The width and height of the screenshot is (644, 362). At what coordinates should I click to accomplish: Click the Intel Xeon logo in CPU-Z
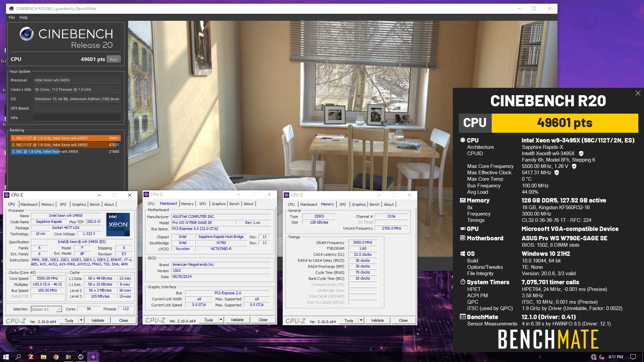(x=118, y=225)
